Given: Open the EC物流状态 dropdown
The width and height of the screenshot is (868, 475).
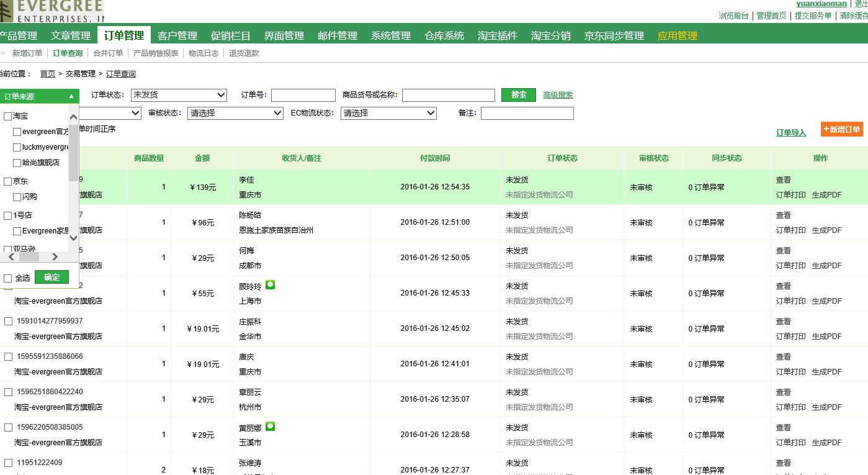Looking at the screenshot, I should pos(388,113).
